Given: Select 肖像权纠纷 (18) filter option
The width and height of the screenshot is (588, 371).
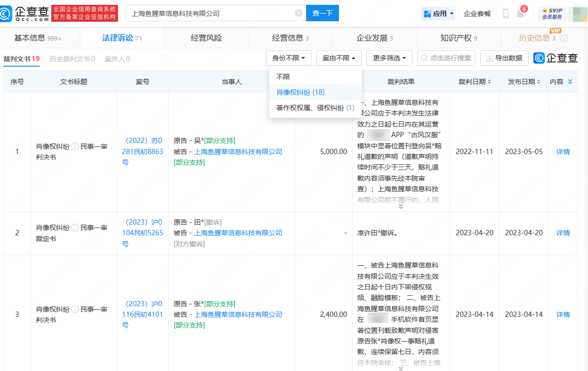Looking at the screenshot, I should tap(300, 92).
